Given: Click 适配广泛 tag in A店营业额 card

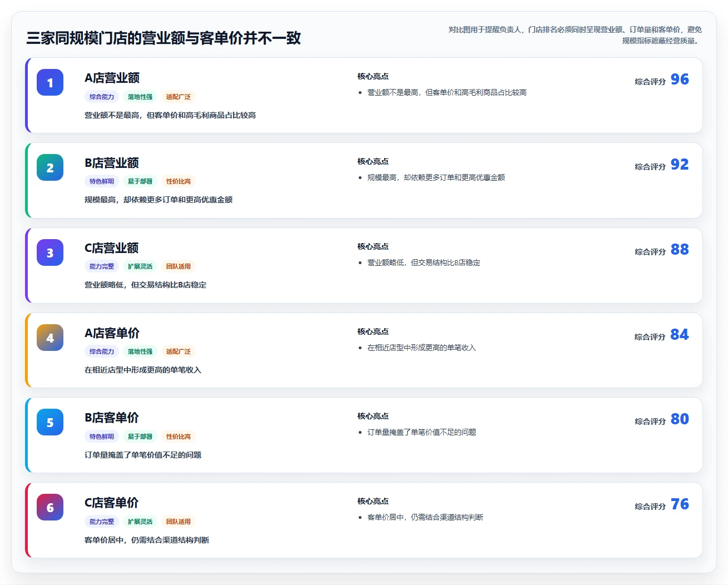Looking at the screenshot, I should point(179,97).
